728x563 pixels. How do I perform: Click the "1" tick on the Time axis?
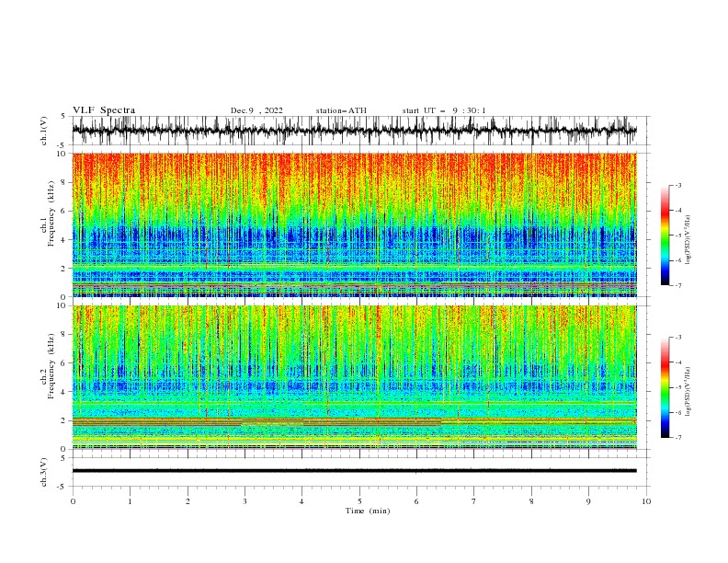[x=130, y=501]
